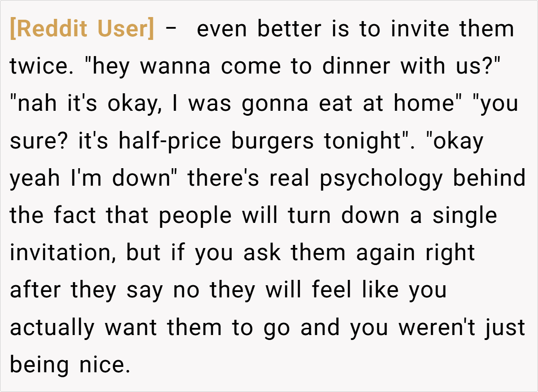Click the word "weren't" in the comment
This screenshot has width=538, height=392.
click(x=435, y=327)
